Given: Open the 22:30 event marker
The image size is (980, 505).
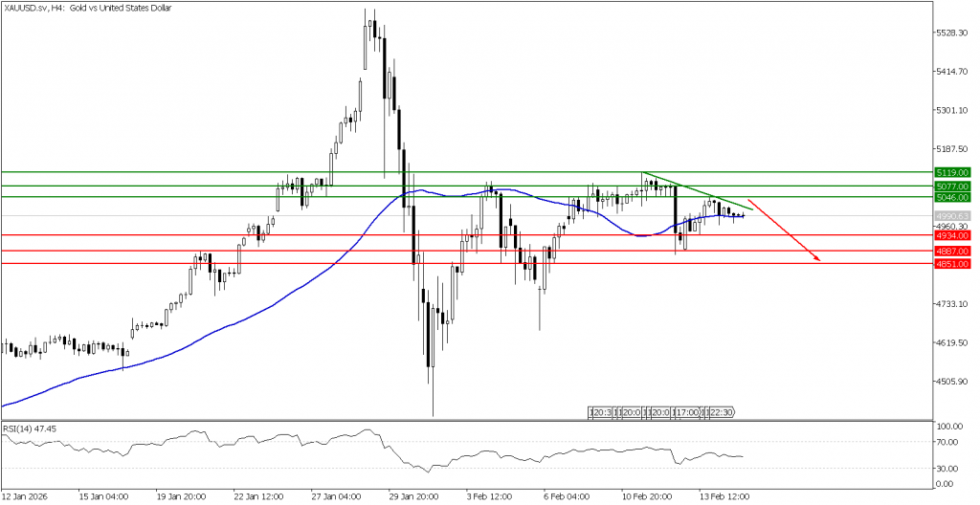Looking at the screenshot, I should 721,412.
